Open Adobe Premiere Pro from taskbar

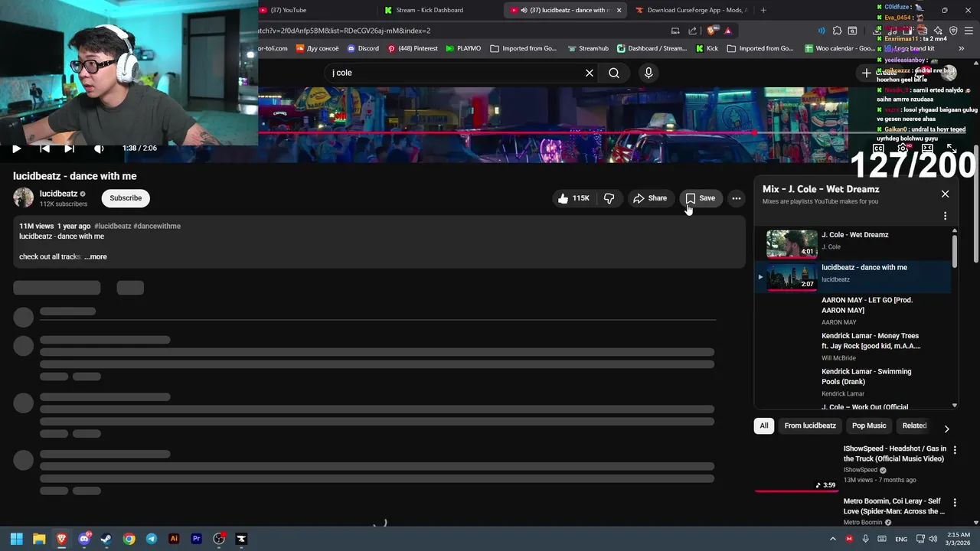[196, 539]
